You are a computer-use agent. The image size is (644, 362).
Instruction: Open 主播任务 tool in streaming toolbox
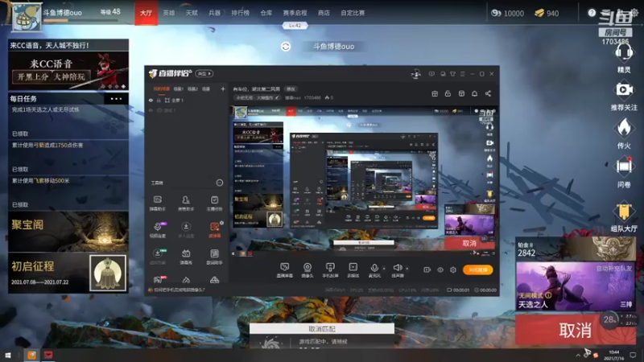pos(214,203)
